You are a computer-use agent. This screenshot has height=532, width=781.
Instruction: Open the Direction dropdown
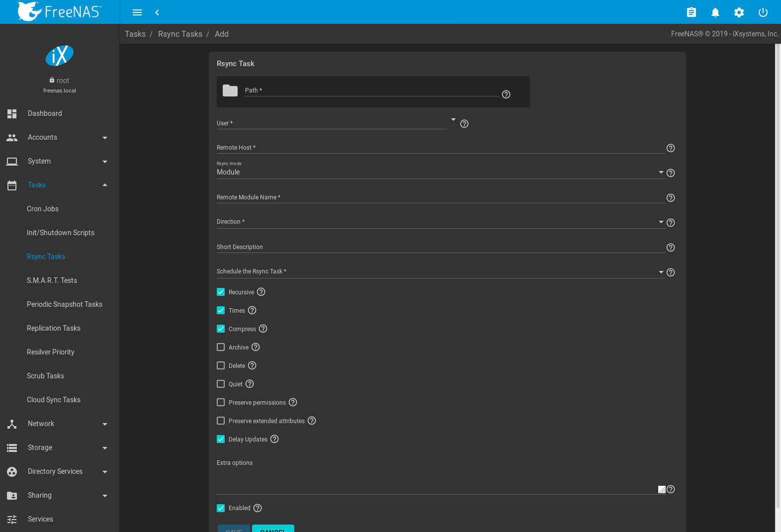(440, 222)
